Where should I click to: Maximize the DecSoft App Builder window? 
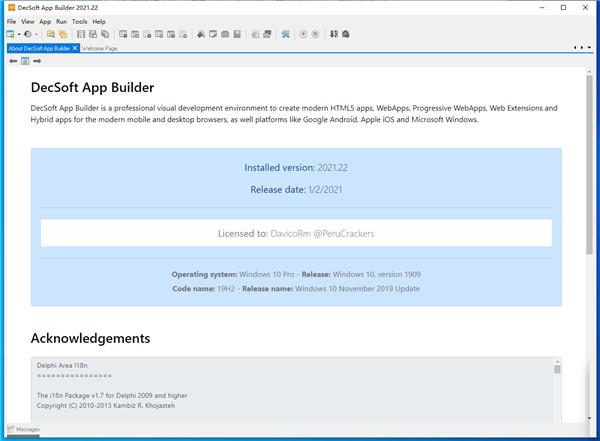[x=563, y=7]
